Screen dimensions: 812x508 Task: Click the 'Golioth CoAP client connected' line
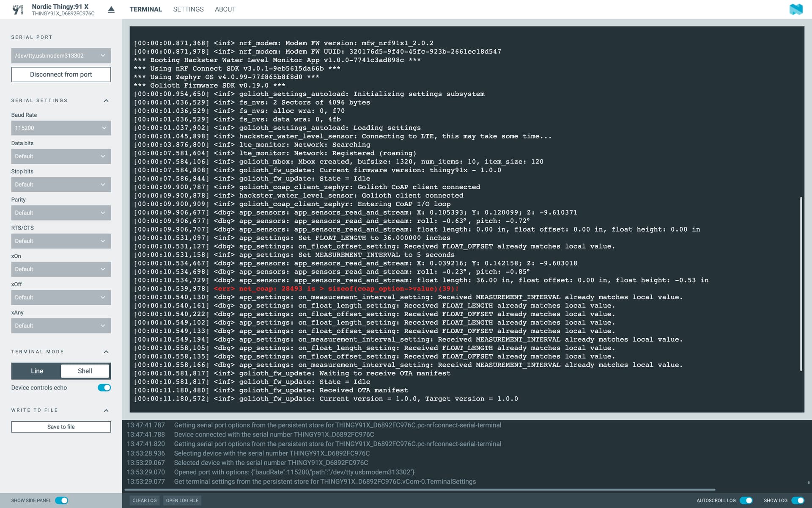(x=307, y=187)
